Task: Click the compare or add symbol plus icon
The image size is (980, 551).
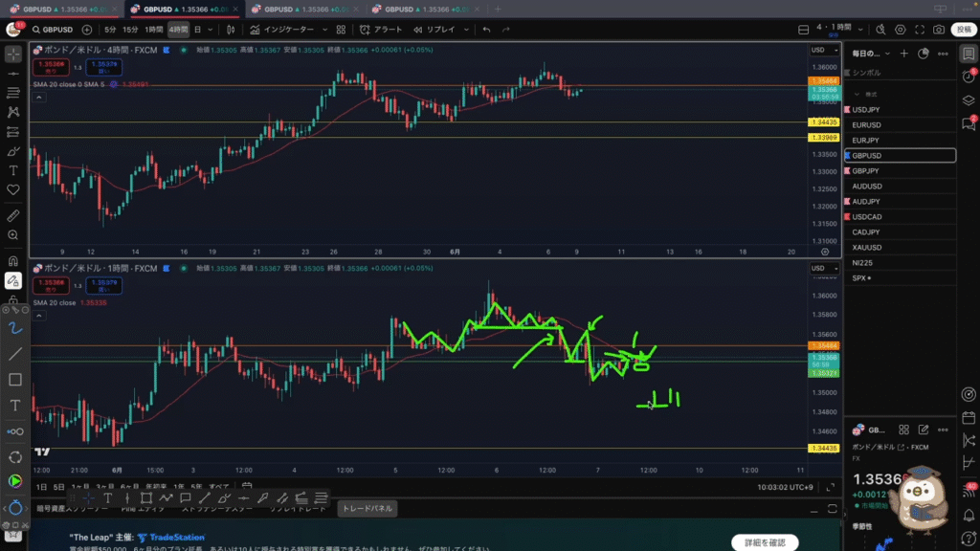Action: tap(87, 30)
